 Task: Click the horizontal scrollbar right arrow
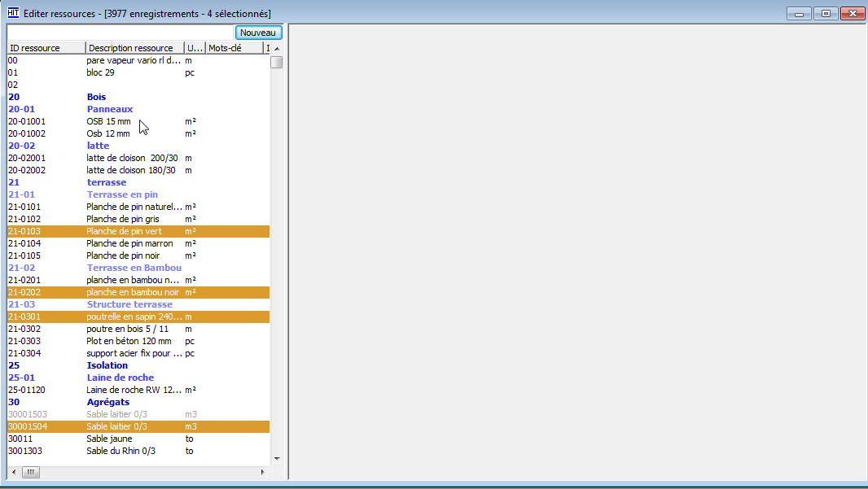(x=263, y=472)
